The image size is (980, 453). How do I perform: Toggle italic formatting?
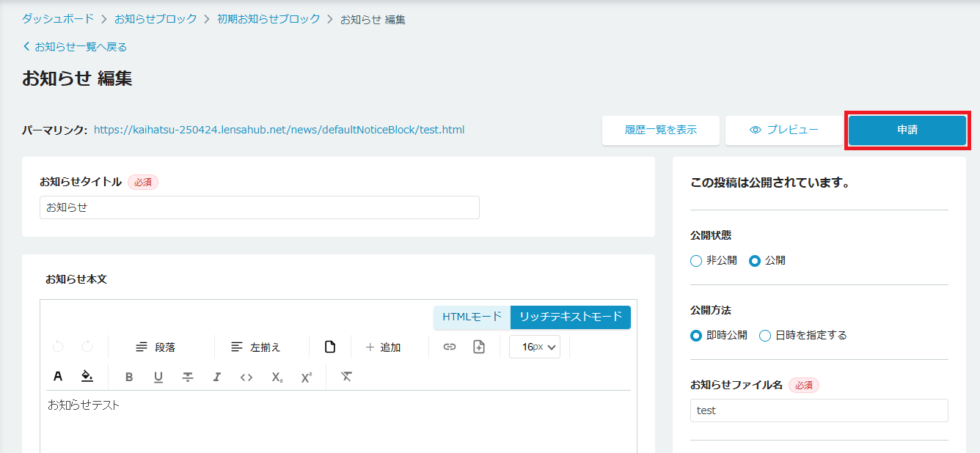point(216,377)
